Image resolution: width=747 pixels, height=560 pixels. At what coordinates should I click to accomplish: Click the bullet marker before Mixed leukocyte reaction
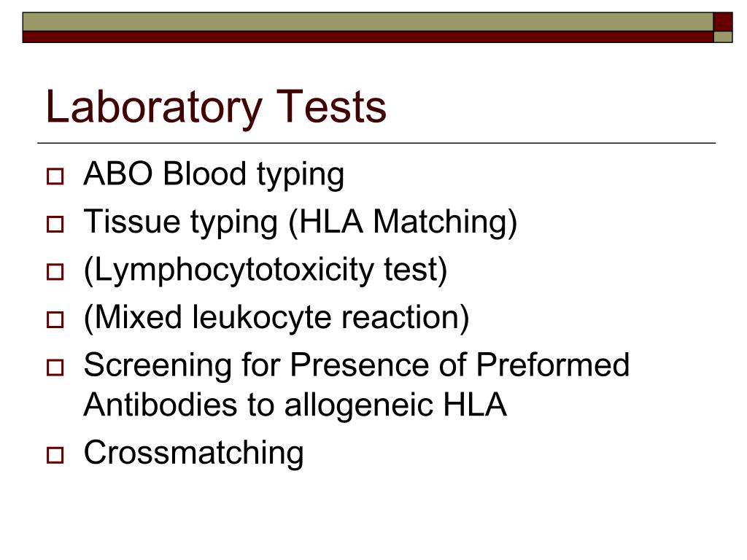(x=55, y=319)
